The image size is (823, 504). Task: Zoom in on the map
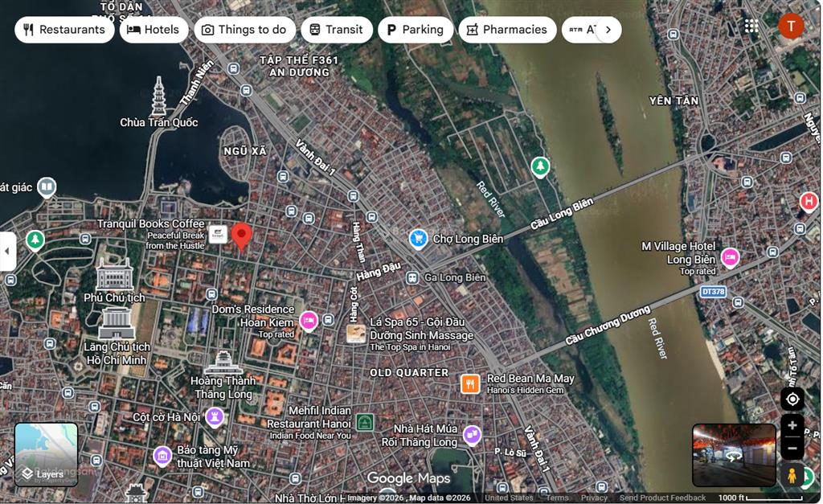[x=792, y=425]
